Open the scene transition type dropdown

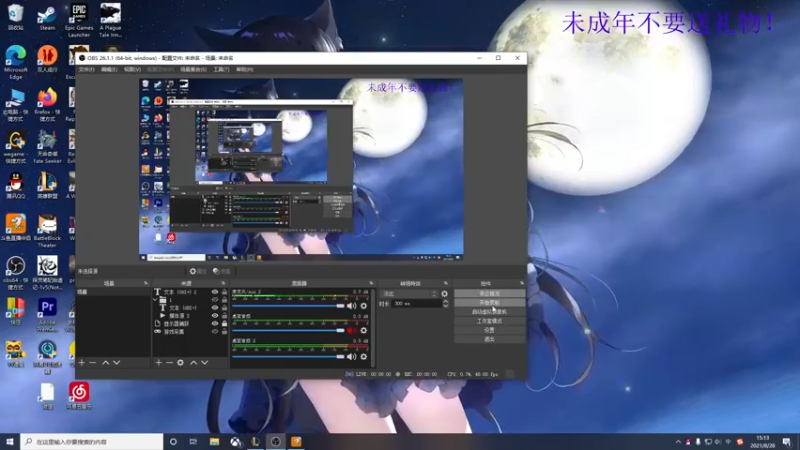click(409, 294)
